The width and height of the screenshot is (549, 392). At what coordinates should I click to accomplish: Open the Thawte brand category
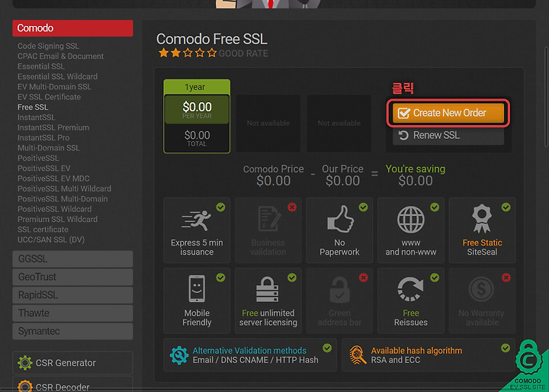[x=72, y=313]
